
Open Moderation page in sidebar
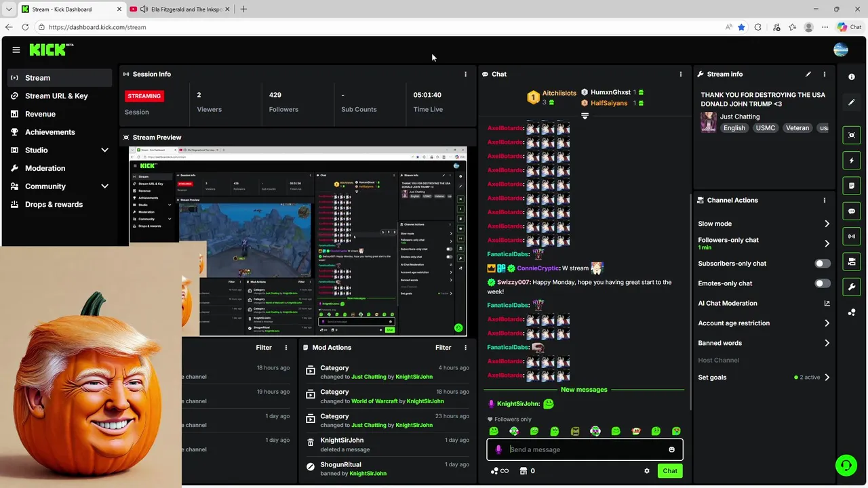coord(59,168)
